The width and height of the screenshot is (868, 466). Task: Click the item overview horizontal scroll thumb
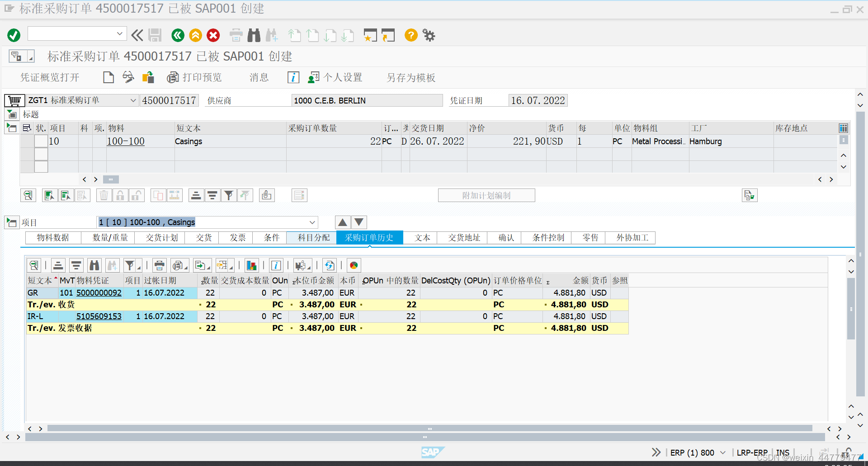pos(111,179)
